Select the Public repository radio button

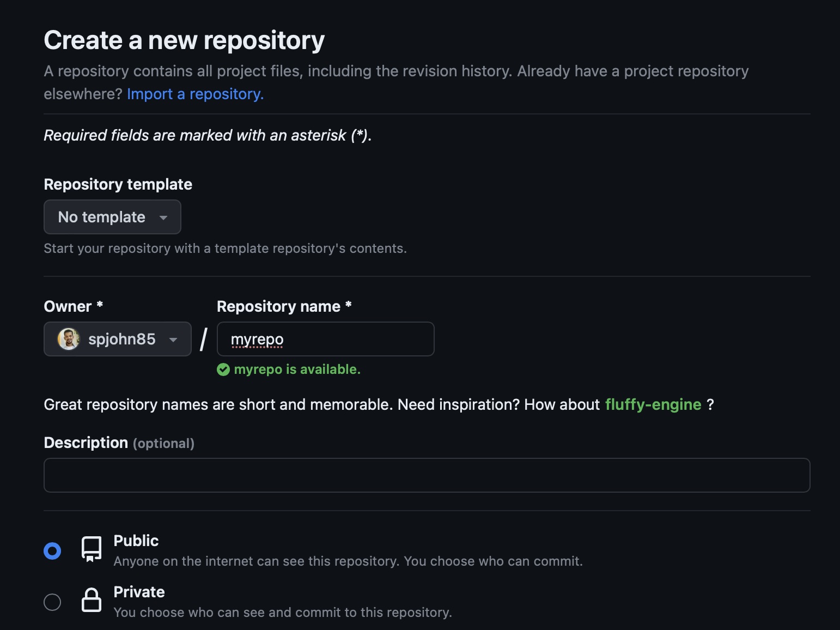pos(52,550)
